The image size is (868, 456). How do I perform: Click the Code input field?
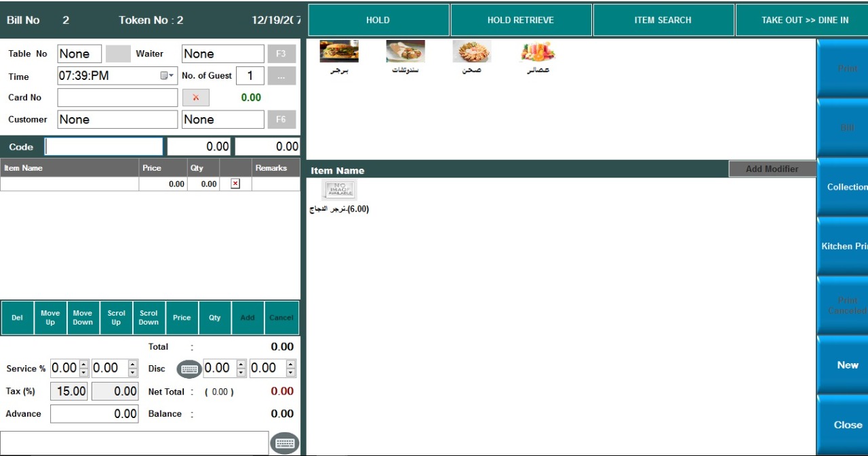coord(104,146)
